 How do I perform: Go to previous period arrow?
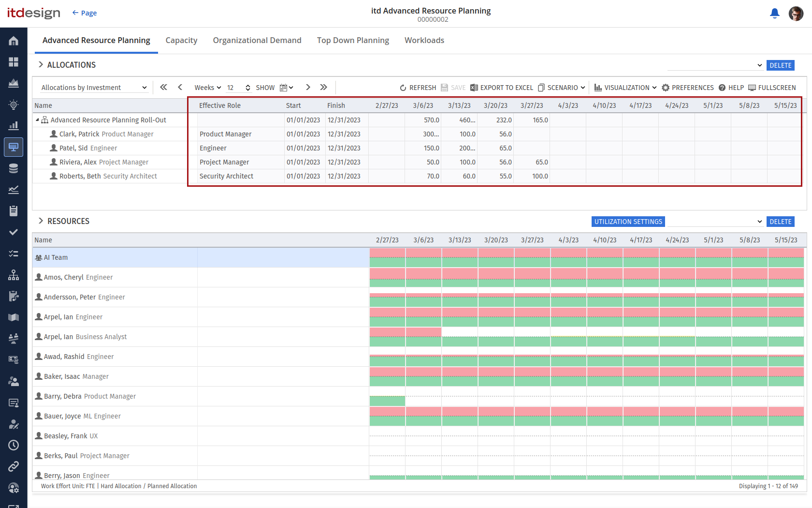point(180,87)
